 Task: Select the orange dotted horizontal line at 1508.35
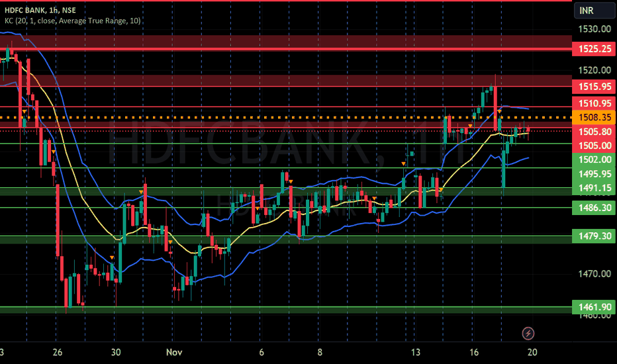pos(286,117)
